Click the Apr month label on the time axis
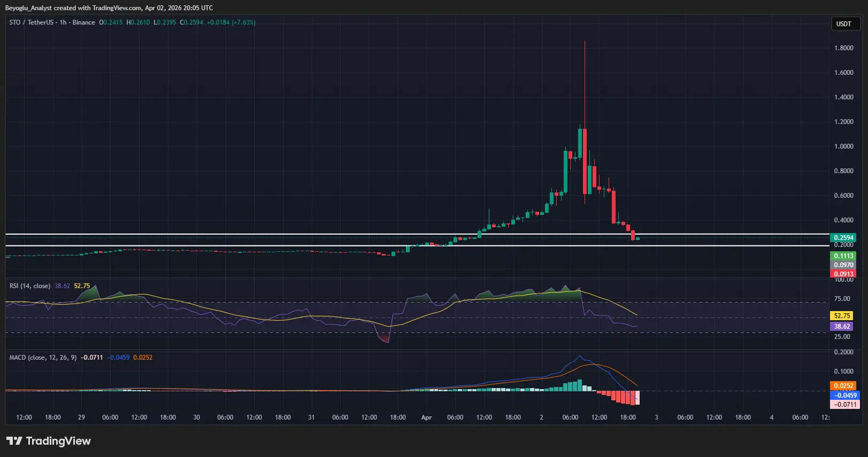Screen dimensions: 868x457 click(426, 417)
